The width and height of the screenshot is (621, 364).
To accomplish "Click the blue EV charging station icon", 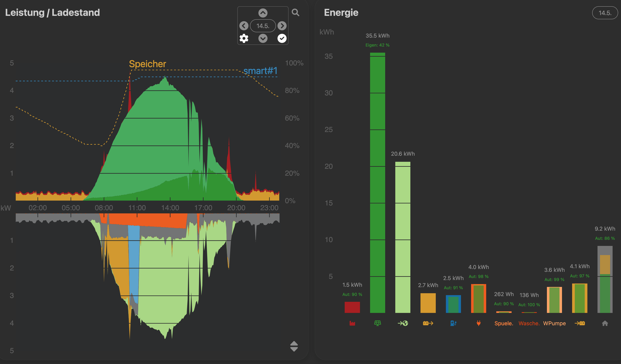I will coord(453,323).
